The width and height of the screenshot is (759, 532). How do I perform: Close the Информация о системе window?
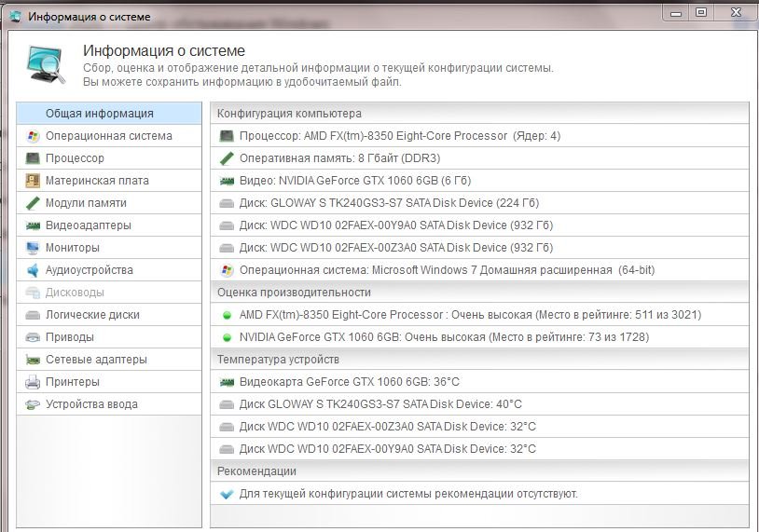point(736,12)
